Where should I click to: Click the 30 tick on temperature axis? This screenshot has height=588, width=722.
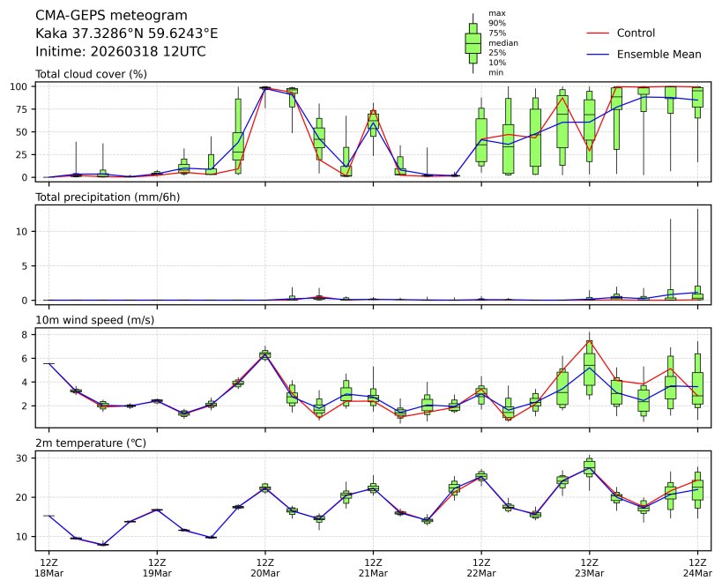24,458
